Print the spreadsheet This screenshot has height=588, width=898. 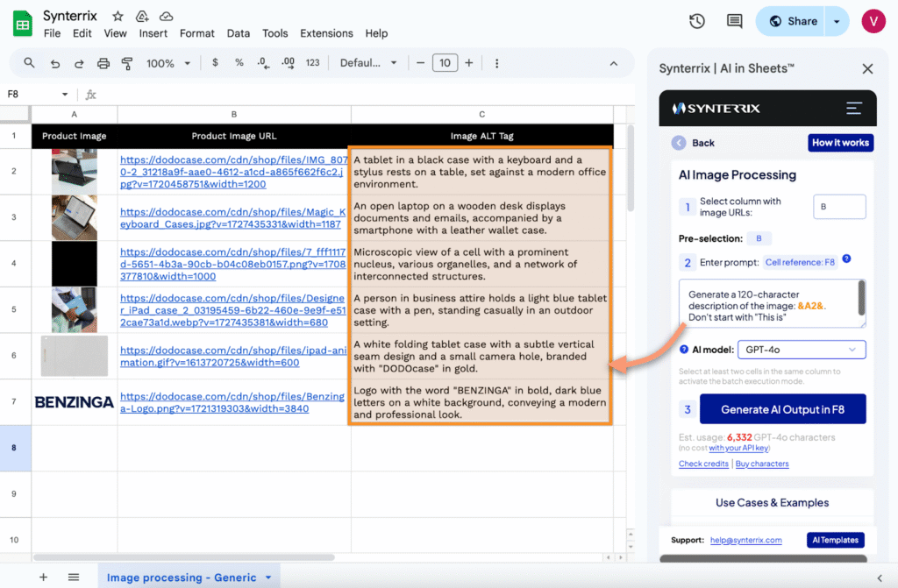103,63
